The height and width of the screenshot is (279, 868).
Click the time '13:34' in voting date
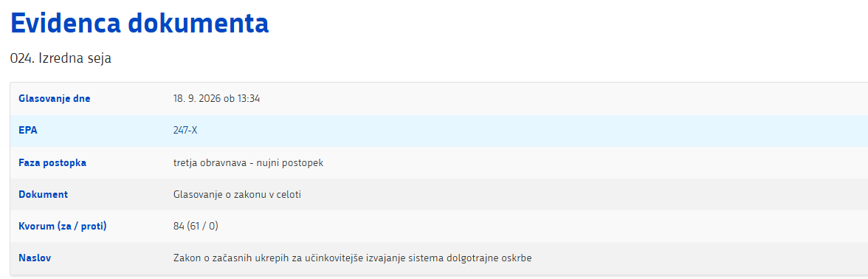249,99
